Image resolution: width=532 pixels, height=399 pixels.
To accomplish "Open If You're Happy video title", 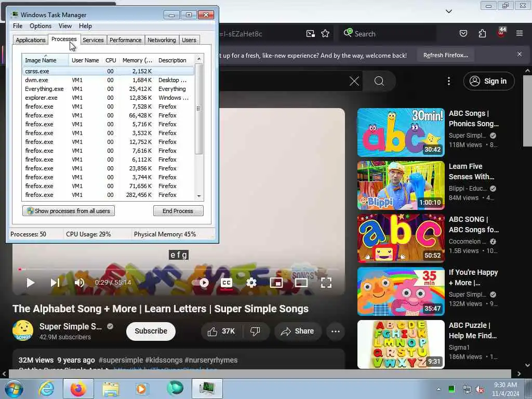I will click(x=473, y=277).
